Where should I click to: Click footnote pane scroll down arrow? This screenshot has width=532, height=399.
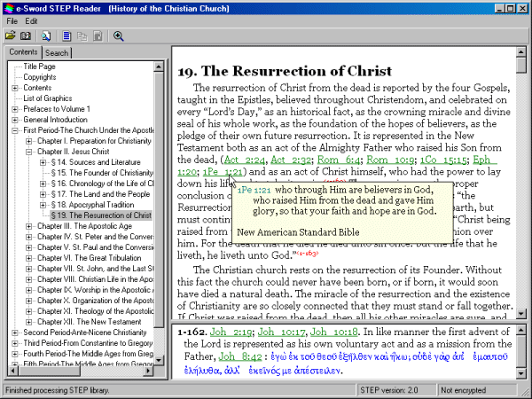coord(521,373)
